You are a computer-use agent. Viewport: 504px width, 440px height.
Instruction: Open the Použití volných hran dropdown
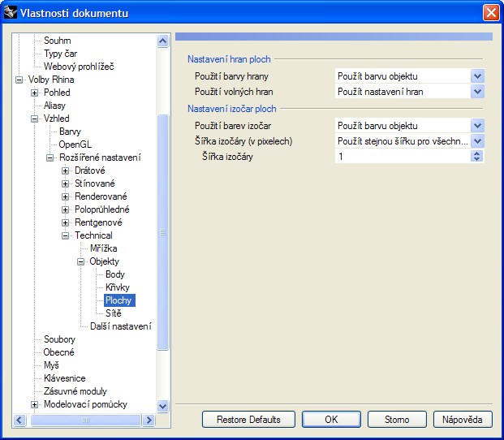click(x=477, y=93)
